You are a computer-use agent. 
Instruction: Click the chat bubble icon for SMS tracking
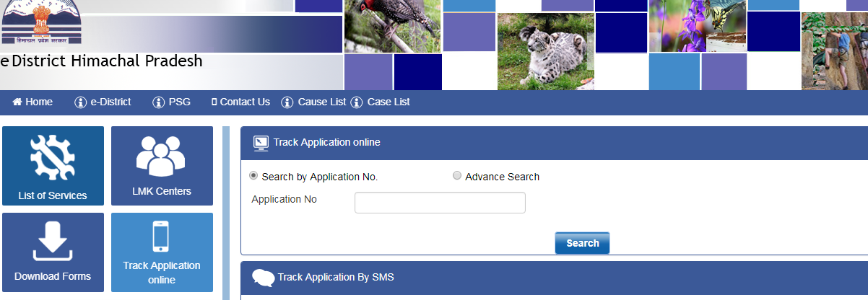click(263, 277)
